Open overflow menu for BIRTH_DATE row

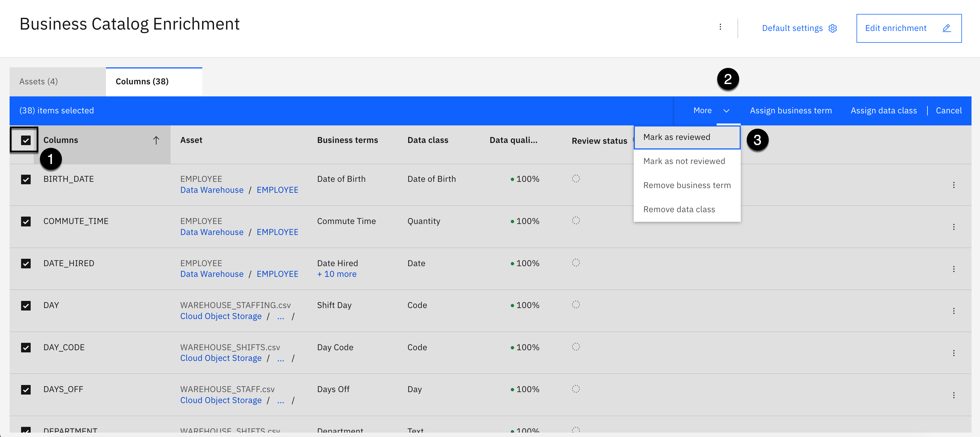(x=953, y=185)
